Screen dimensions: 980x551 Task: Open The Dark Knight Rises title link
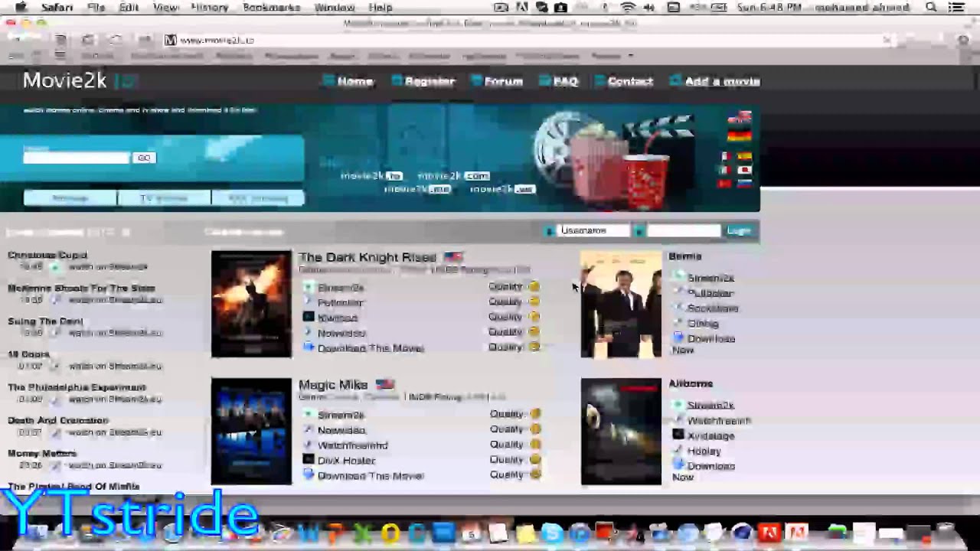[367, 257]
